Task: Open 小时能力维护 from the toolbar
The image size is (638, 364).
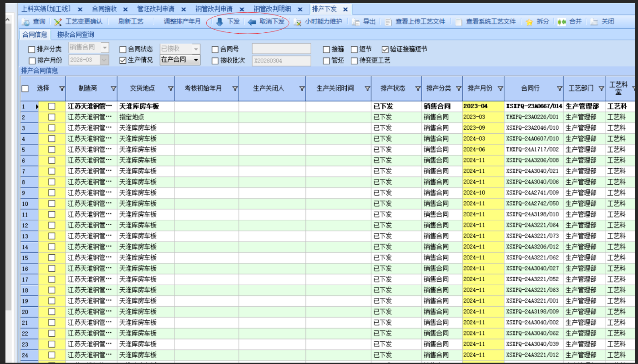Action: tap(297, 22)
